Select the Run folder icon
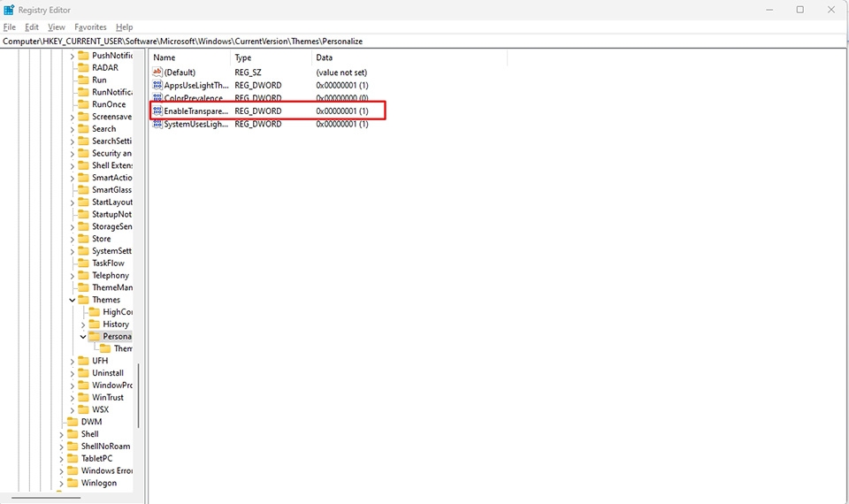Screen dimensions: 849x504 [83, 80]
